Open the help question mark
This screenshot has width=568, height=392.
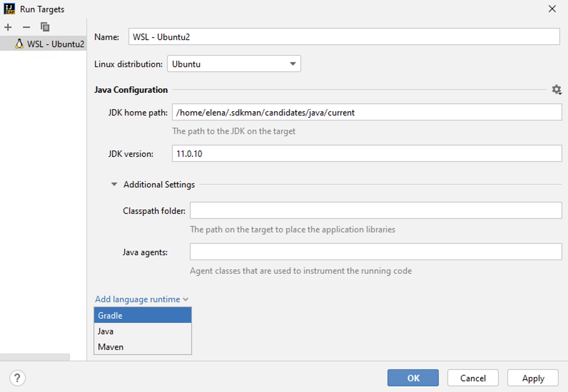pyautogui.click(x=17, y=378)
